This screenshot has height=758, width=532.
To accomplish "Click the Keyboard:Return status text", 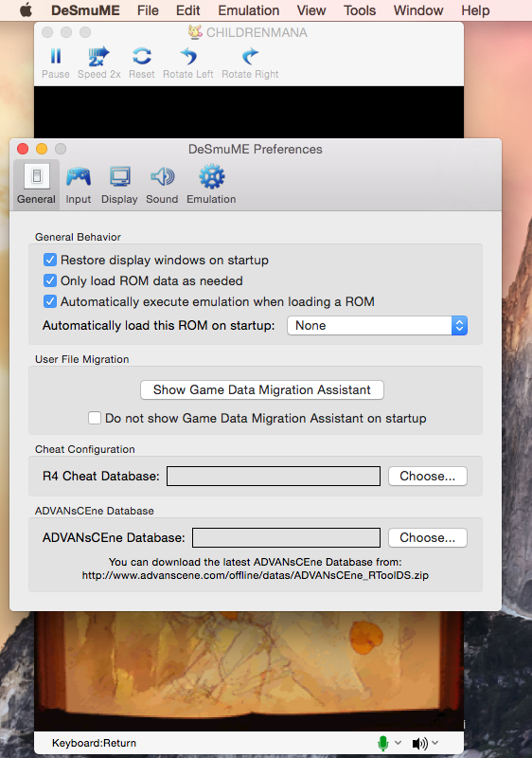I will click(94, 743).
